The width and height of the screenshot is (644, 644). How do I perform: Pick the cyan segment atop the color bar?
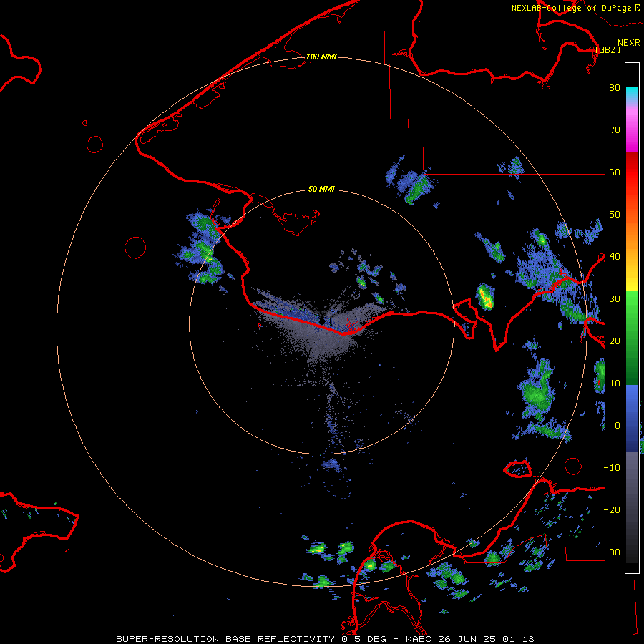pos(632,94)
